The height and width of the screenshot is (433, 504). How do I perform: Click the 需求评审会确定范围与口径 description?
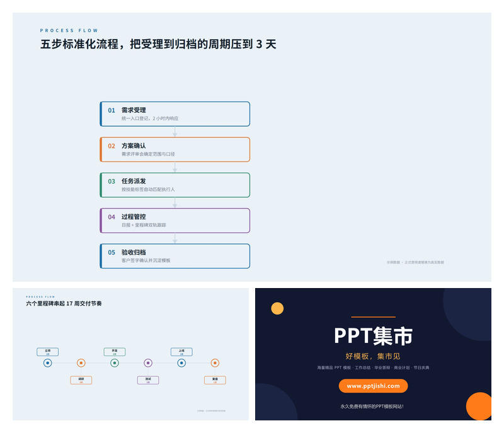[x=148, y=154]
